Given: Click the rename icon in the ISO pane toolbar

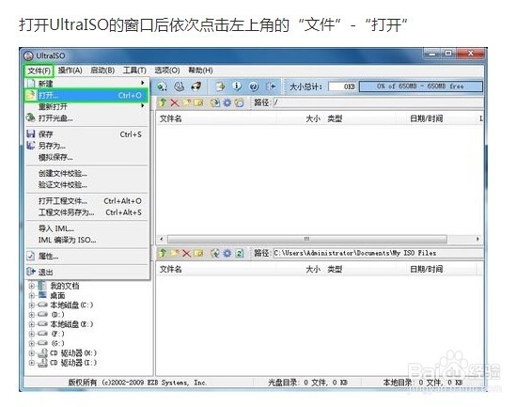Looking at the screenshot, I should pos(198,102).
